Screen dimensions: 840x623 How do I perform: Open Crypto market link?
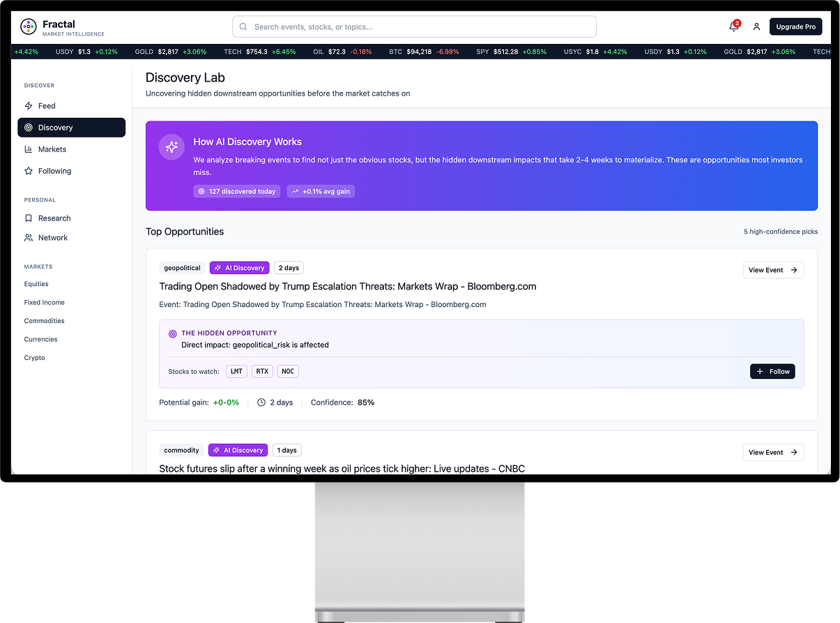pyautogui.click(x=34, y=358)
